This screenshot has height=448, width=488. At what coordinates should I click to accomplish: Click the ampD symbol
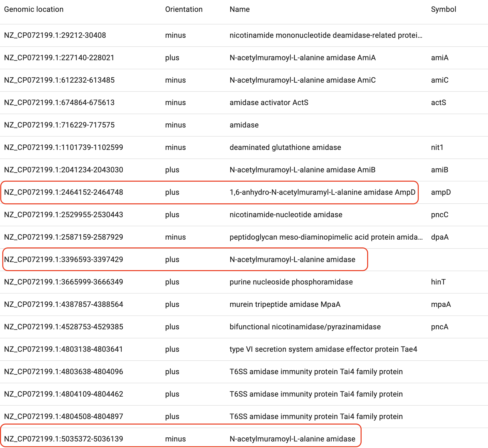[441, 192]
